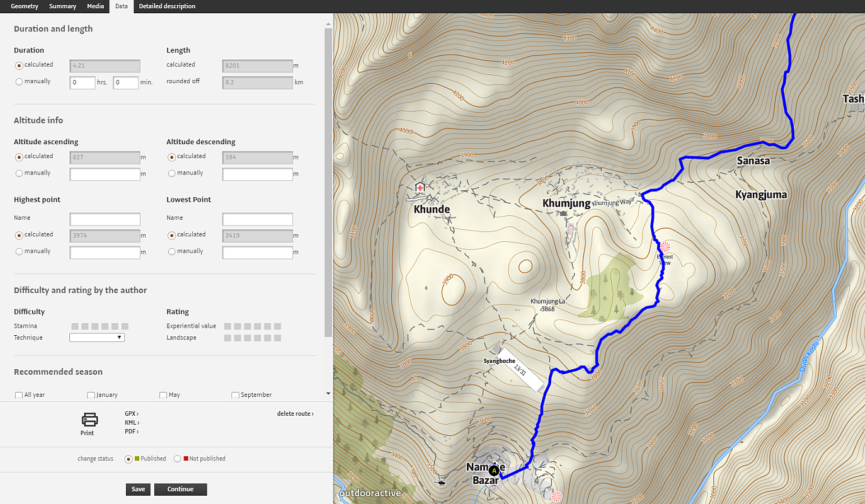Image resolution: width=865 pixels, height=504 pixels.
Task: Click the duration min. input field
Action: [x=125, y=83]
